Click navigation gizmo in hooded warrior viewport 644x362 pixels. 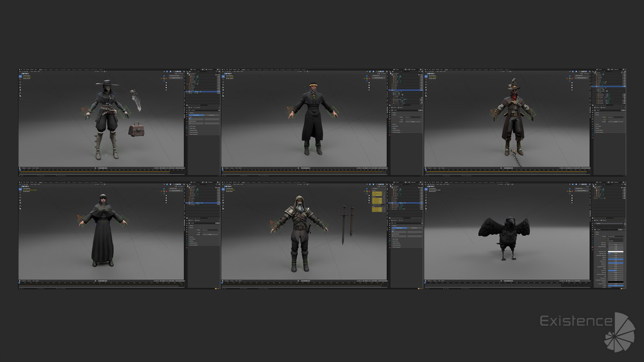tap(367, 191)
